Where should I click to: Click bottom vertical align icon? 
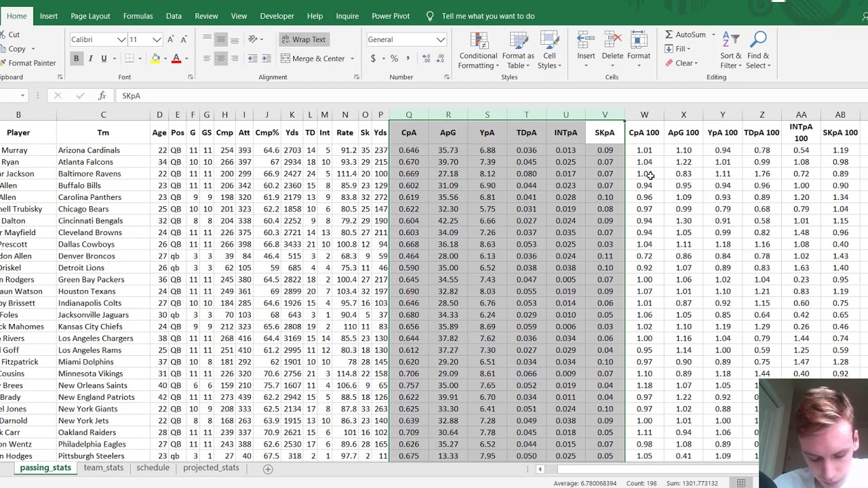[x=234, y=39]
